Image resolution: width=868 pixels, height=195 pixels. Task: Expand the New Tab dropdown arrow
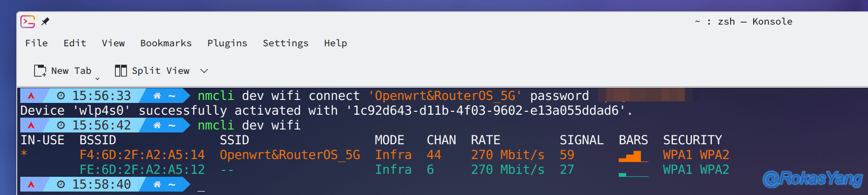pyautogui.click(x=98, y=79)
